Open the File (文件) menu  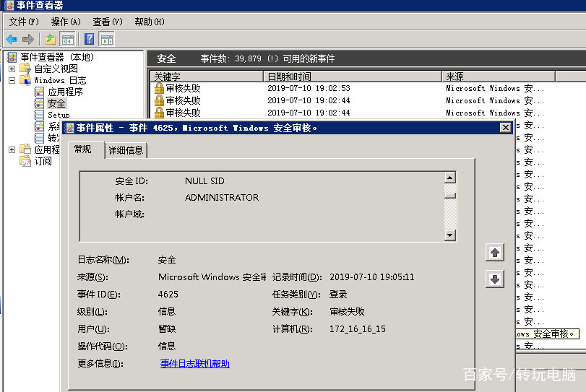pyautogui.click(x=24, y=22)
